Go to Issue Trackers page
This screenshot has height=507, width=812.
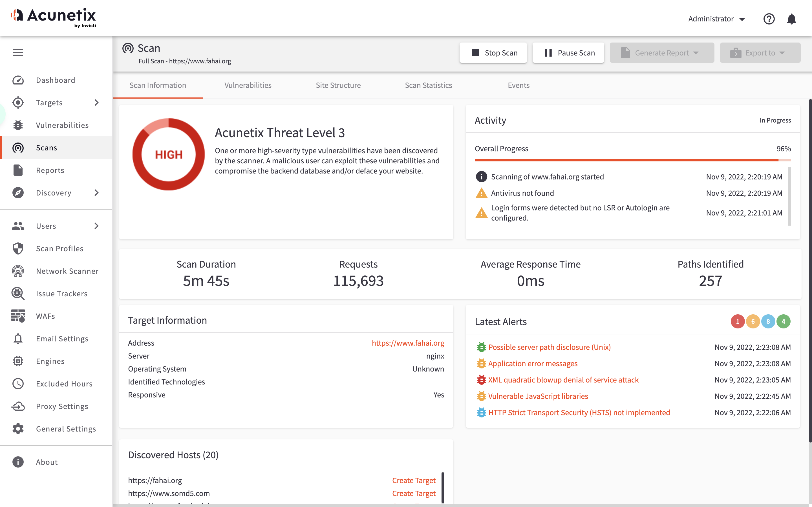pos(62,293)
